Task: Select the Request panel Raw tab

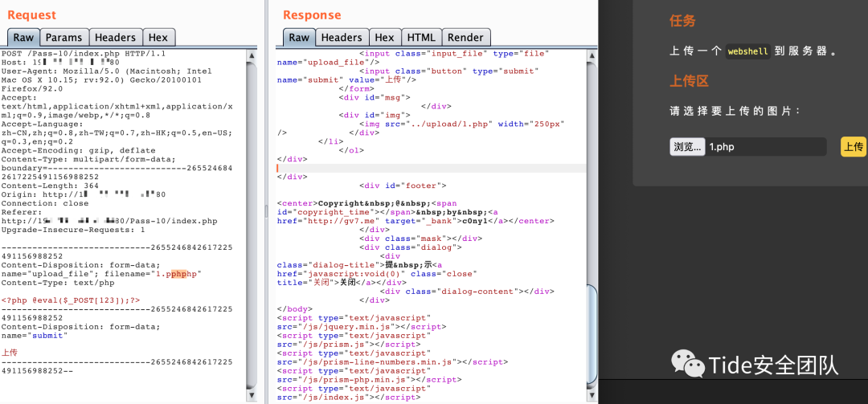Action: click(x=23, y=38)
